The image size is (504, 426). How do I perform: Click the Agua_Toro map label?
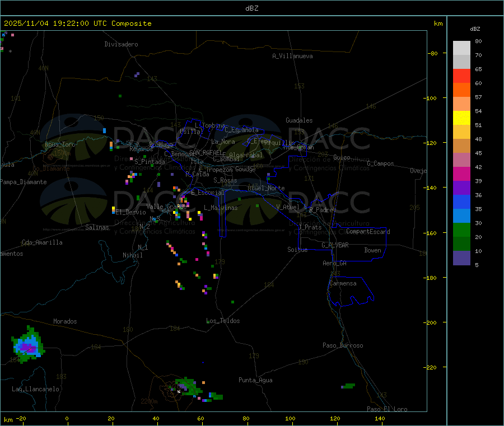(60, 144)
